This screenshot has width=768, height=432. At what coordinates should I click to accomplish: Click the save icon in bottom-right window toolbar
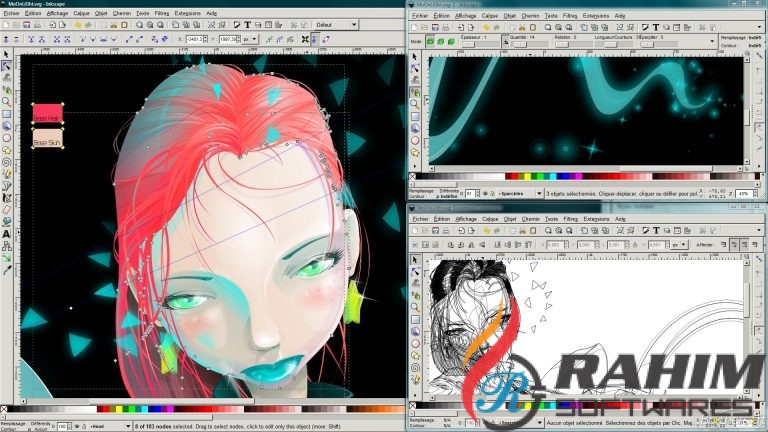435,230
